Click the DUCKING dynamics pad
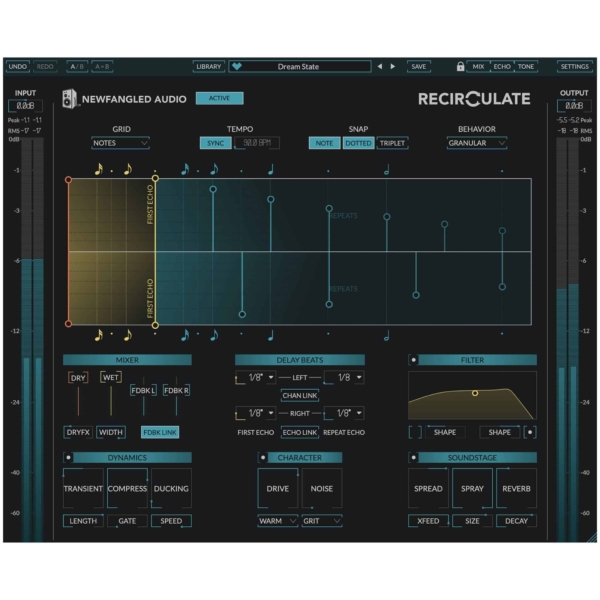 (171, 488)
